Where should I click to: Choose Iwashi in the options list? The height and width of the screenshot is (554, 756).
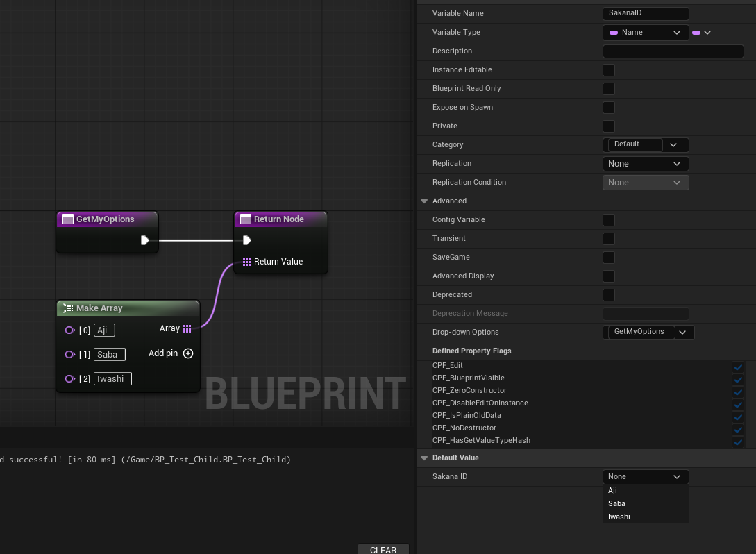619,517
